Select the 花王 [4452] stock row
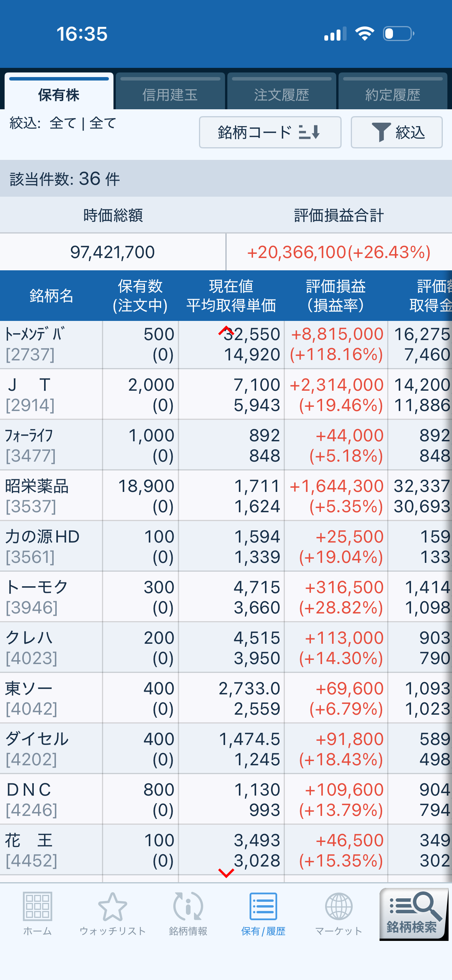Screen dimensions: 452x980 point(226,850)
